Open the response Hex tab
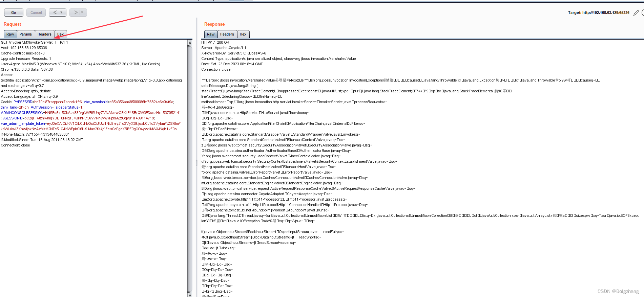This screenshot has height=297, width=644. (243, 34)
